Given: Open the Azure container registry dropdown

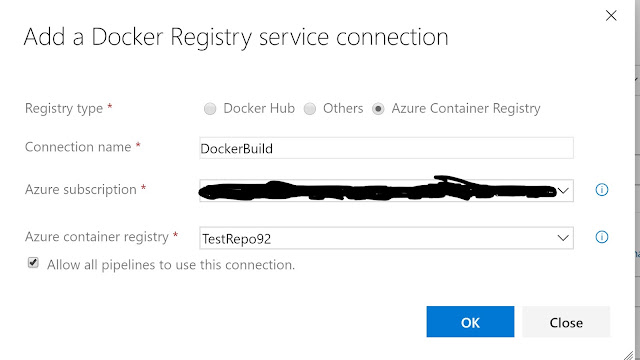Looking at the screenshot, I should coord(386,238).
